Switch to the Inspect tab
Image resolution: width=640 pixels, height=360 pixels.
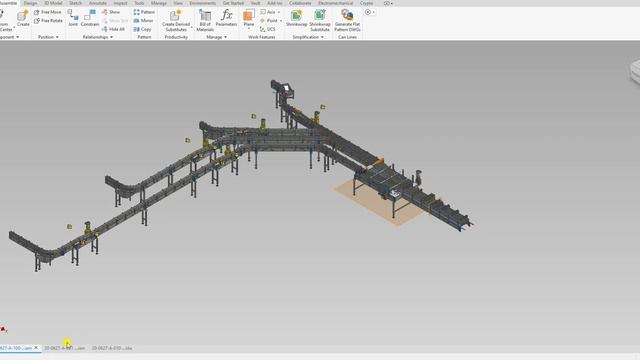[120, 3]
